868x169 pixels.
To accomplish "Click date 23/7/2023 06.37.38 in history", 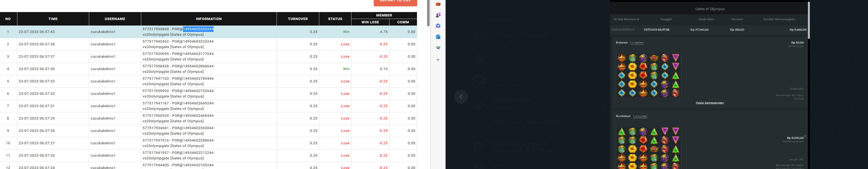I will 656,30.
